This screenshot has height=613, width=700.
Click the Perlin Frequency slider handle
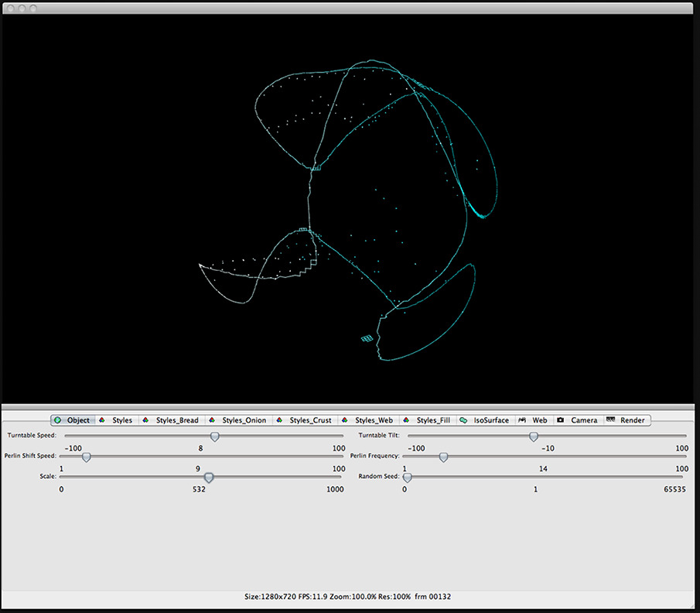point(443,457)
